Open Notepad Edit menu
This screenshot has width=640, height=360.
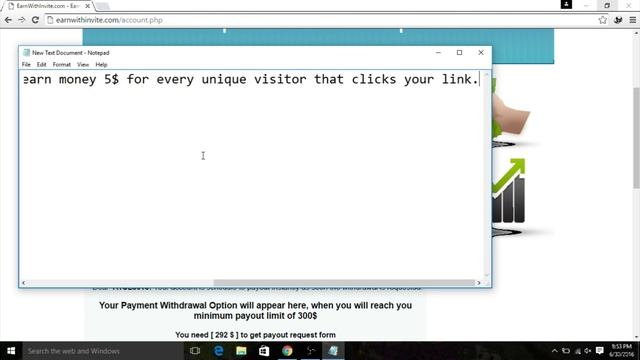click(41, 64)
